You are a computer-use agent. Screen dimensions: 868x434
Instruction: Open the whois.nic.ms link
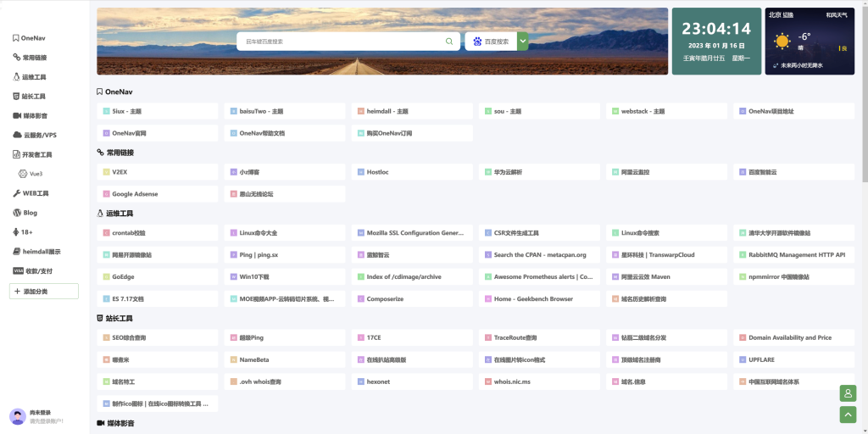pyautogui.click(x=539, y=382)
